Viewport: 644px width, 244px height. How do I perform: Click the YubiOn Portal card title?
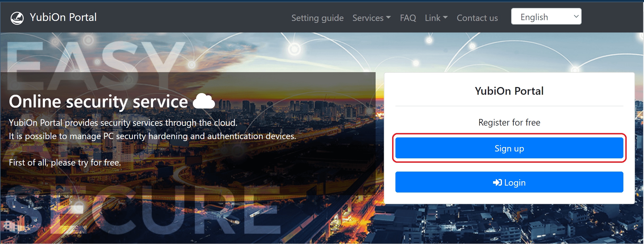[x=509, y=91]
